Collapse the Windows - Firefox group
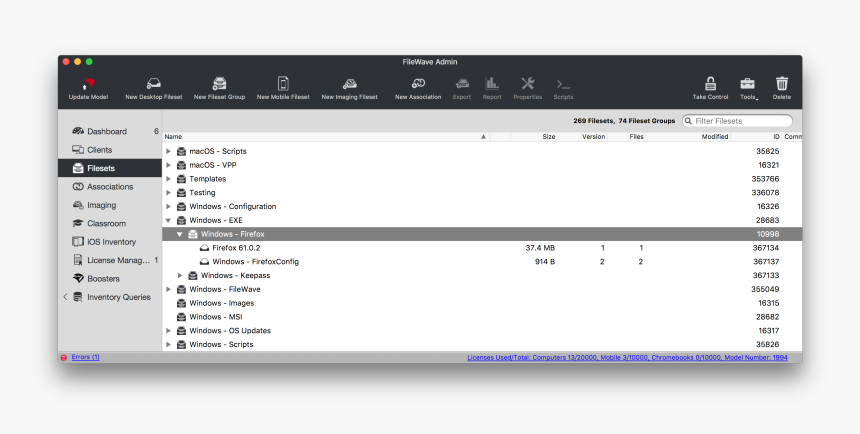This screenshot has width=860, height=434. (179, 234)
